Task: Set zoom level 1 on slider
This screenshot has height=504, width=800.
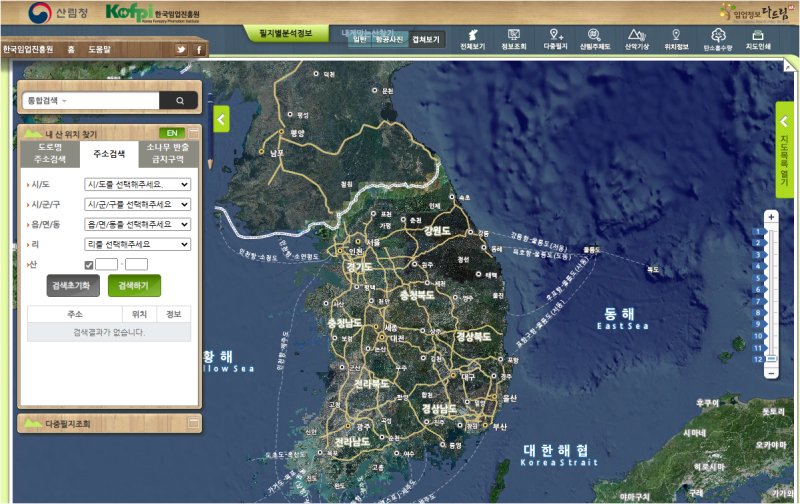Action: click(x=759, y=231)
